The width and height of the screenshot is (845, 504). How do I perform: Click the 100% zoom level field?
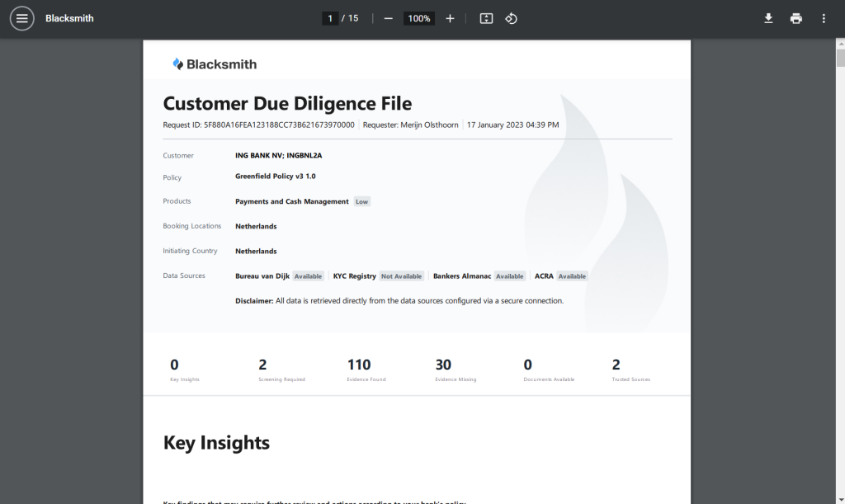[x=419, y=18]
